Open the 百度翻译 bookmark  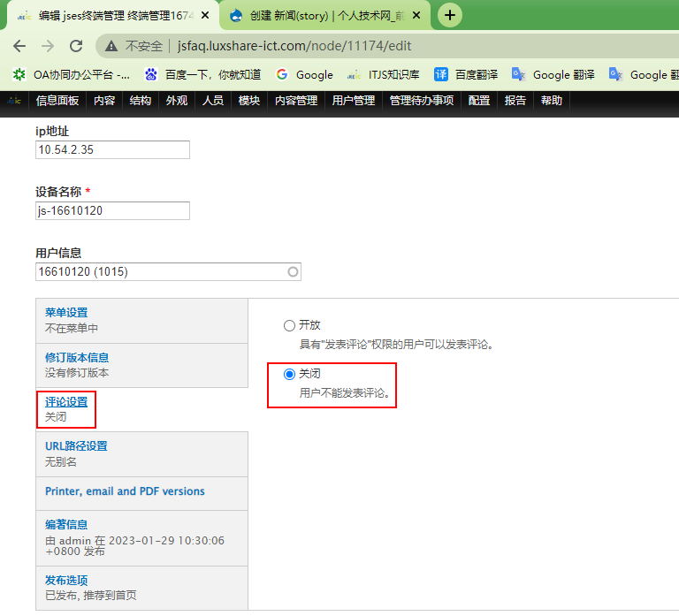465,75
